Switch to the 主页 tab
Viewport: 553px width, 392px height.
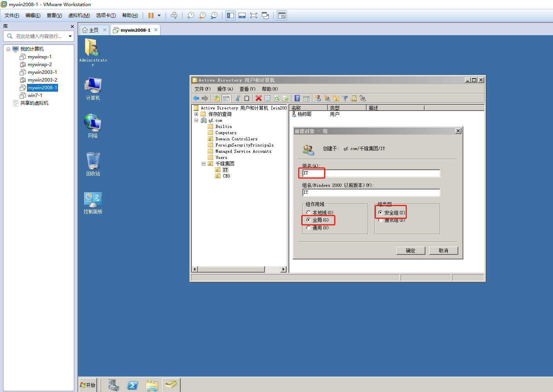(x=94, y=30)
